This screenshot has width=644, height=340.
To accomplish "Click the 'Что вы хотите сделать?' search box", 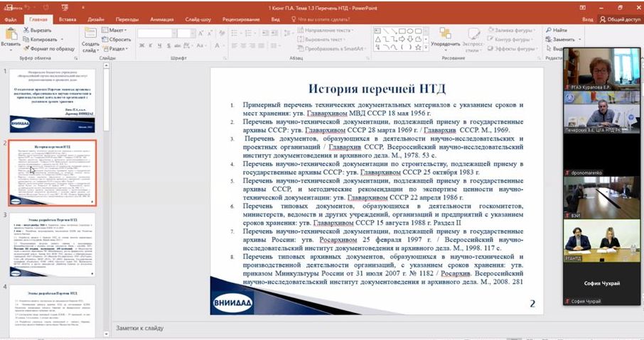I will tap(321, 19).
